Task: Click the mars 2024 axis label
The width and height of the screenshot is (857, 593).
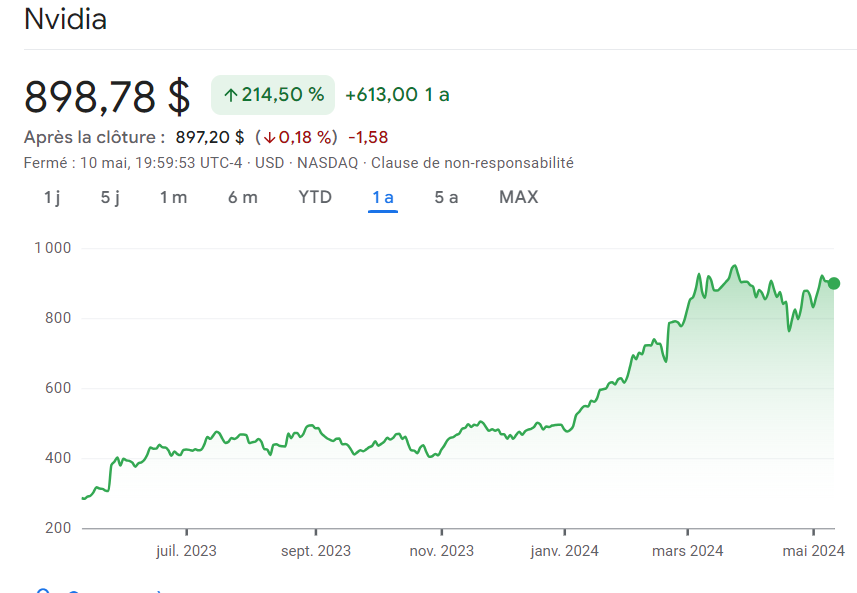Action: [x=688, y=550]
